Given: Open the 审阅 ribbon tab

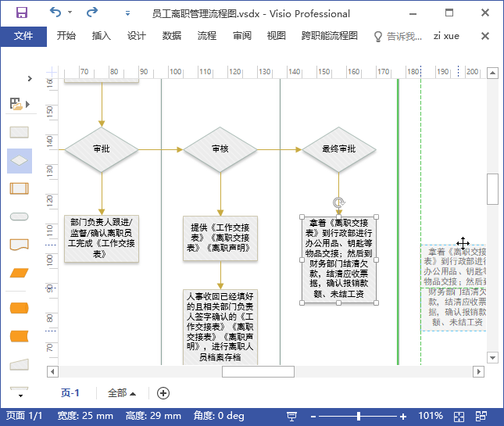Looking at the screenshot, I should 242,36.
